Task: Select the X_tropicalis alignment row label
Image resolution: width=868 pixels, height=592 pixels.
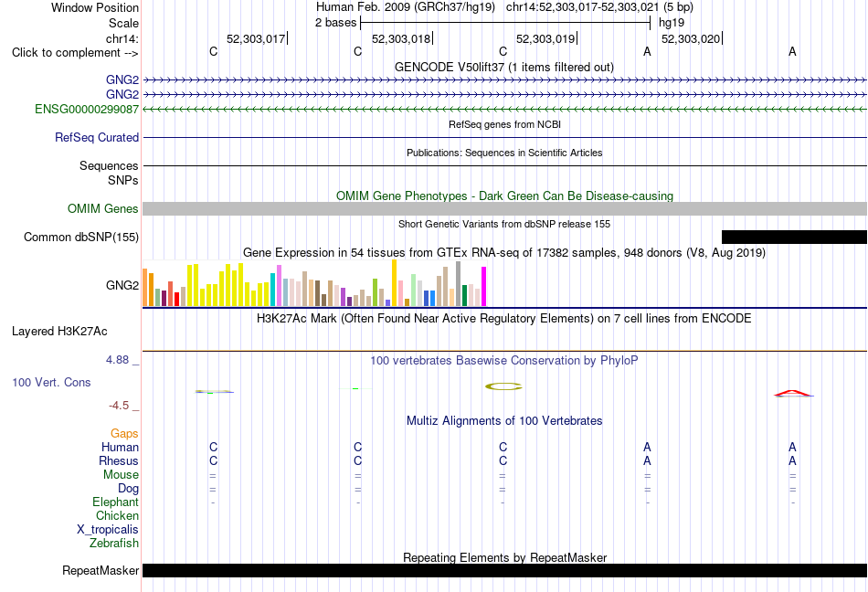Action: pos(108,530)
